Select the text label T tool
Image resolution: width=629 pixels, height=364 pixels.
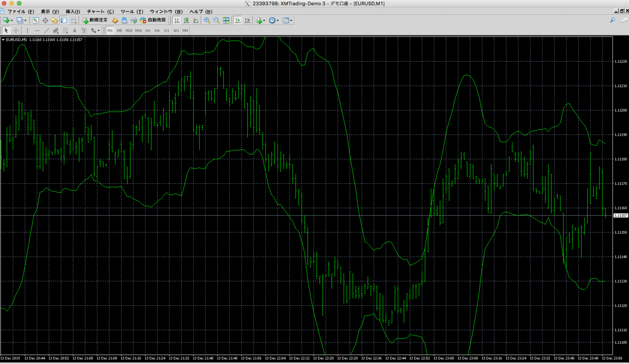tap(84, 30)
